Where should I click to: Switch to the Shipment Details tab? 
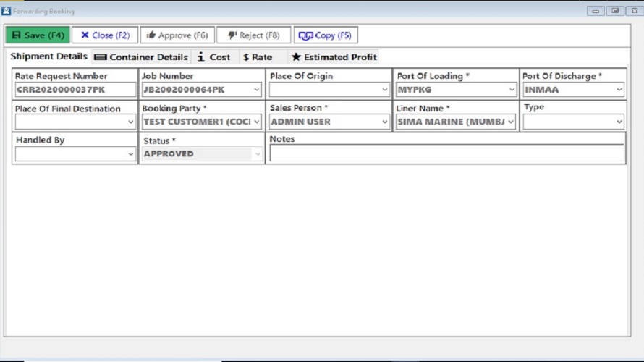point(49,56)
